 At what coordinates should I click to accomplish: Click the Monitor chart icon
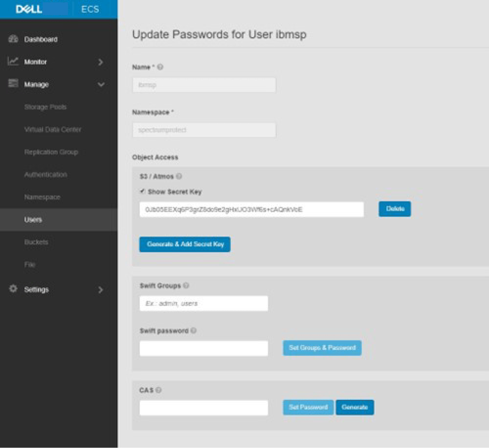click(x=13, y=61)
